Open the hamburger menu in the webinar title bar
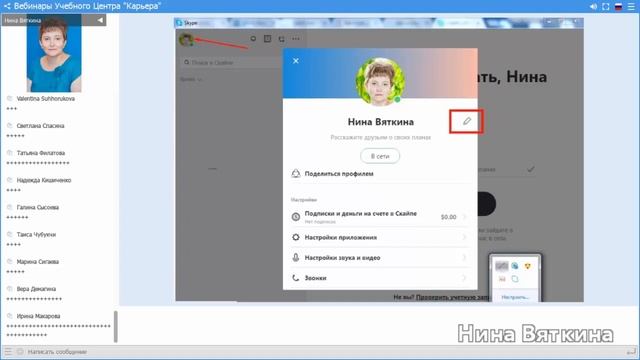 pyautogui.click(x=631, y=6)
